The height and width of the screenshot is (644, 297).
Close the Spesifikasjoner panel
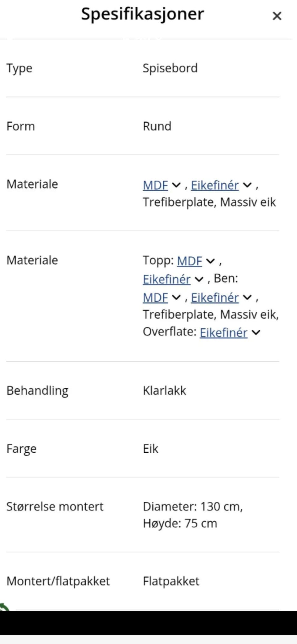[277, 16]
